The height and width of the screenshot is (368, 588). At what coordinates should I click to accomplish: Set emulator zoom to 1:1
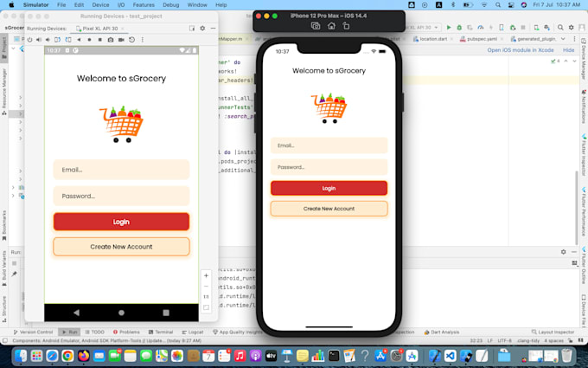(x=206, y=297)
